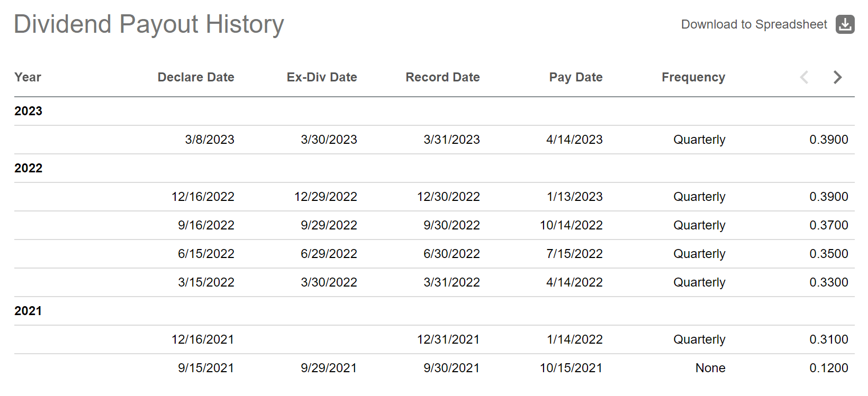Click the 6/29/2022 ex-dividend date cell

tap(329, 254)
